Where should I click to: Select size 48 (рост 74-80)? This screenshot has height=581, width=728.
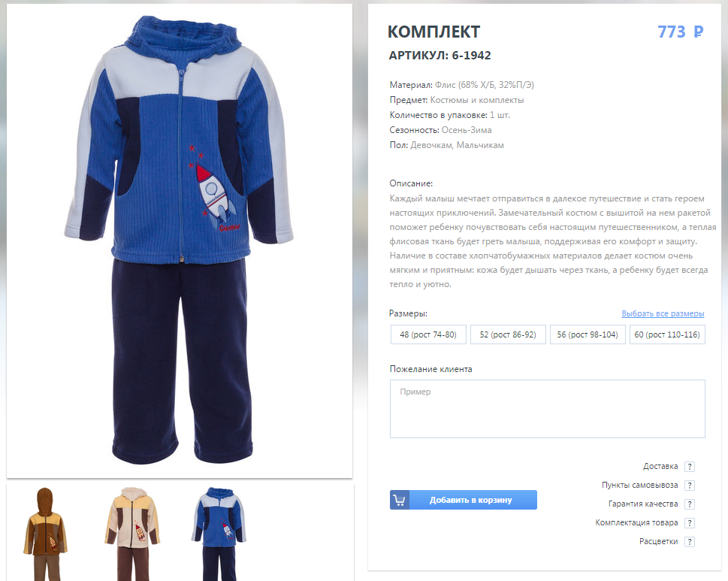428,335
